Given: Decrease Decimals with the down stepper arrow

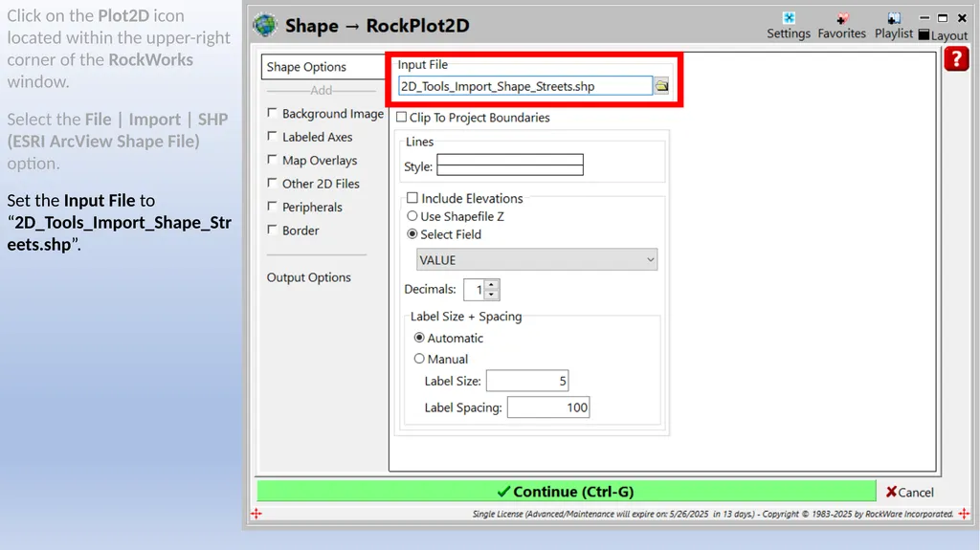Looking at the screenshot, I should coord(492,295).
